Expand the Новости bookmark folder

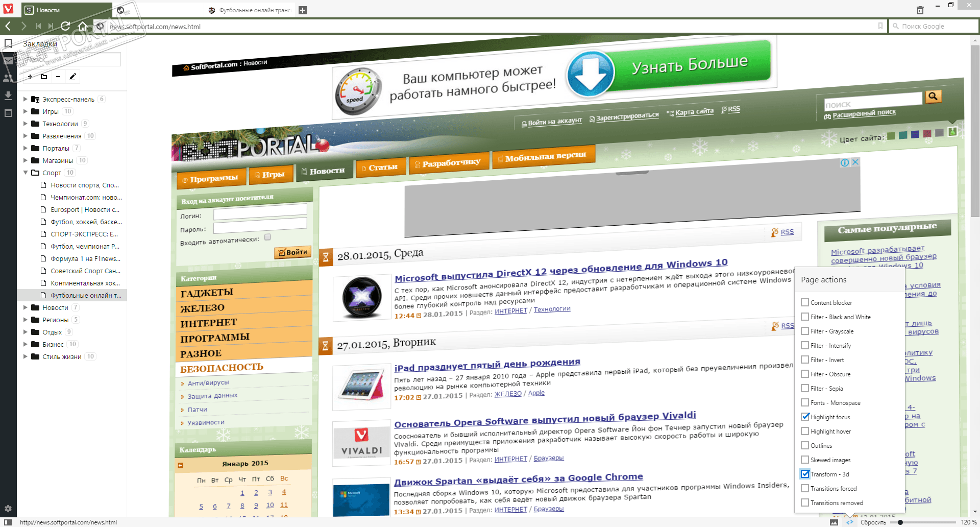[x=26, y=307]
